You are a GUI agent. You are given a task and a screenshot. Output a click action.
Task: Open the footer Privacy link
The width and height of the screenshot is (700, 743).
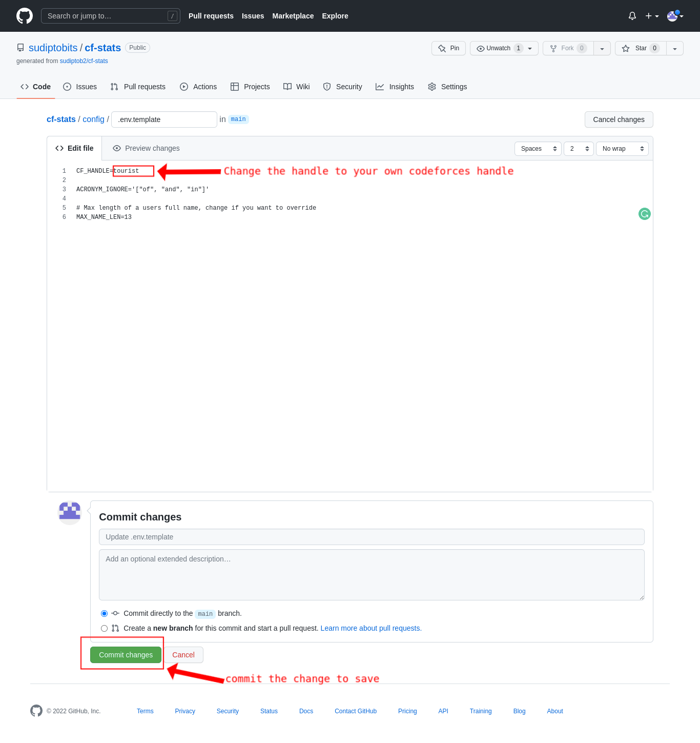coord(185,711)
